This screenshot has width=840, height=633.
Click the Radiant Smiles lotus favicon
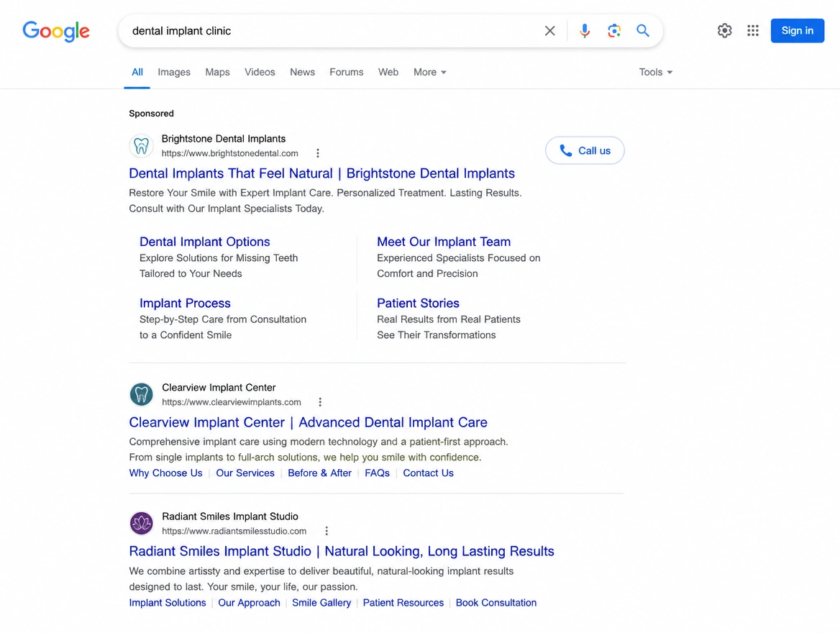(x=142, y=523)
